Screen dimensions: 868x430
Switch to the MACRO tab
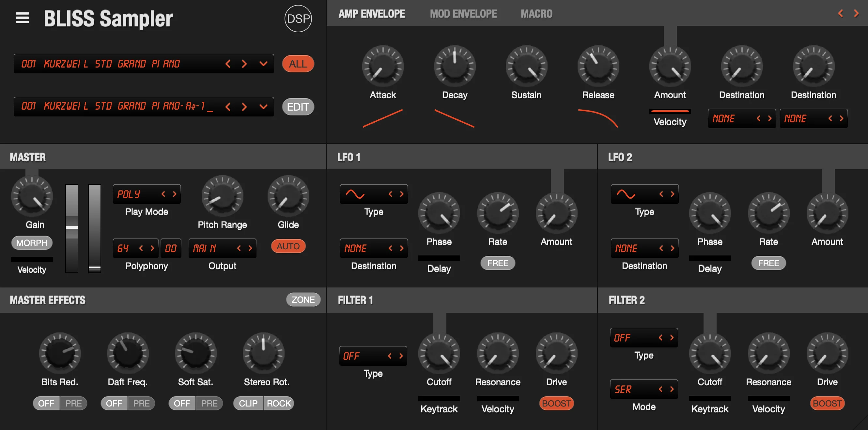(536, 14)
